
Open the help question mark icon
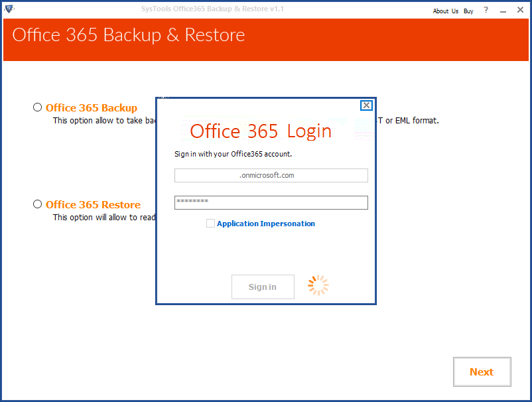[x=486, y=10]
